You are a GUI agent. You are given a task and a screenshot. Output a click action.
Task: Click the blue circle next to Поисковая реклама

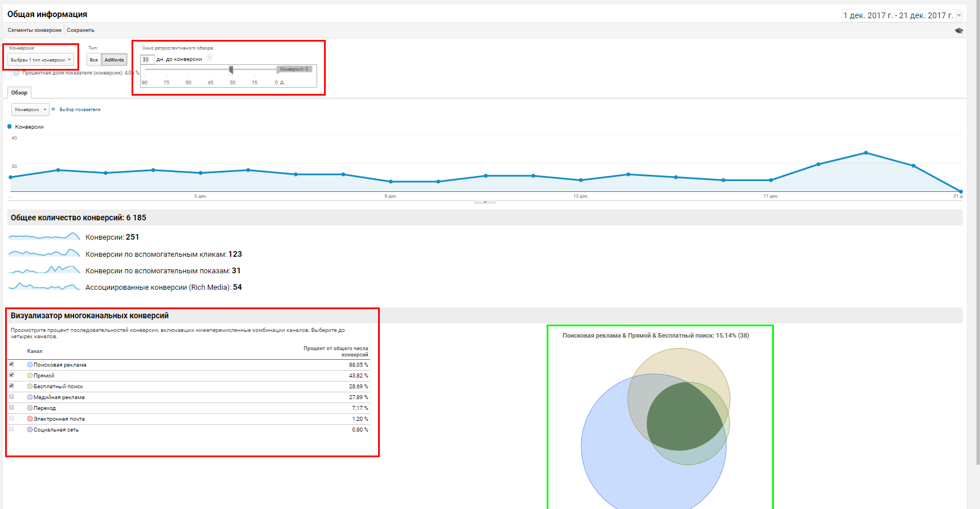[x=30, y=364]
